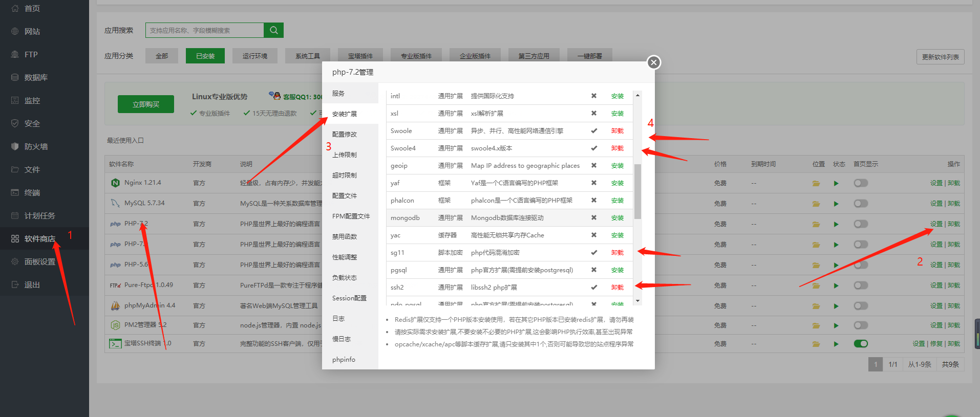Screen dimensions: 980x417
Task: Open 日志 in php dialog menu
Action: point(350,318)
